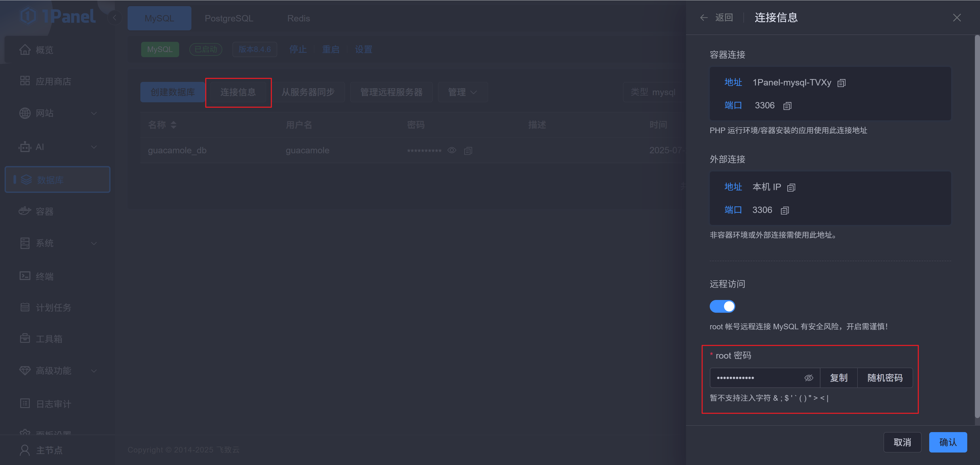The height and width of the screenshot is (465, 980).
Task: Cancel with the 取消 button
Action: pos(902,442)
